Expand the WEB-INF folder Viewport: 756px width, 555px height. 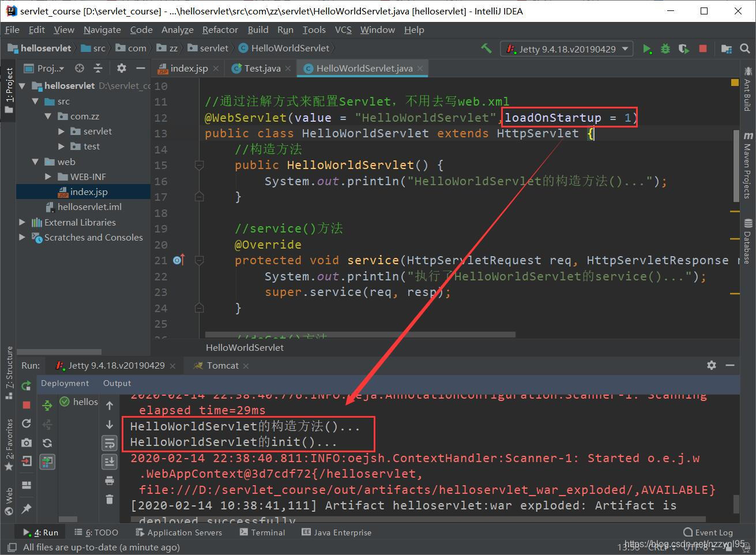[x=48, y=177]
